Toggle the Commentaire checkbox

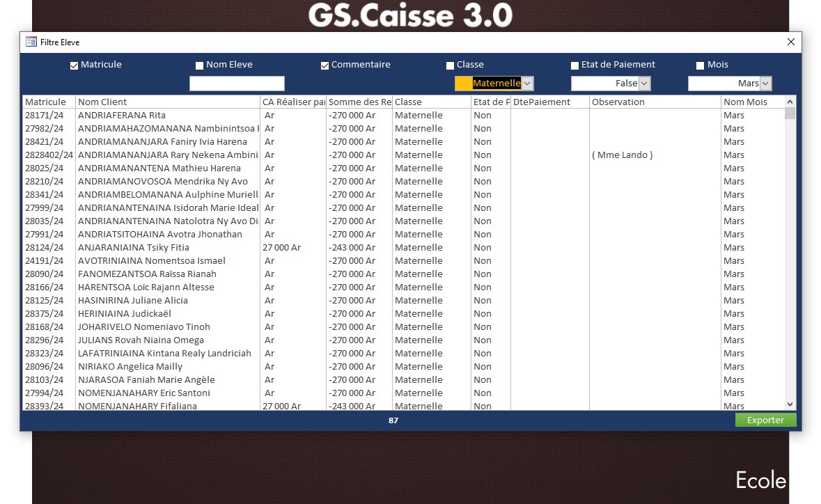[x=325, y=66]
